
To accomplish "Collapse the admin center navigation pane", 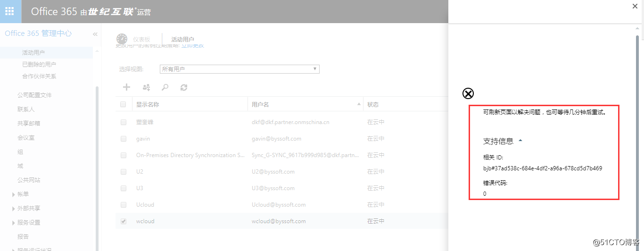I will pyautogui.click(x=95, y=34).
